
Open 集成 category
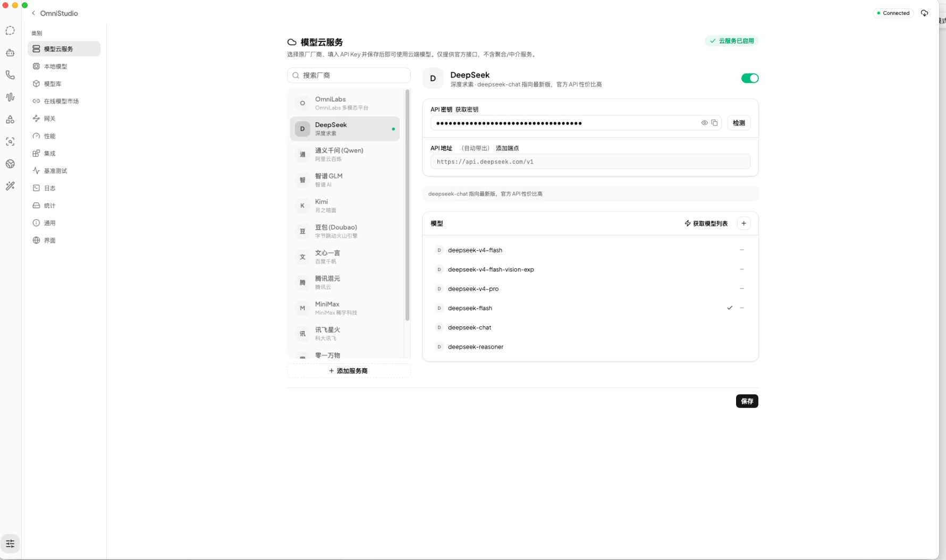(x=64, y=154)
